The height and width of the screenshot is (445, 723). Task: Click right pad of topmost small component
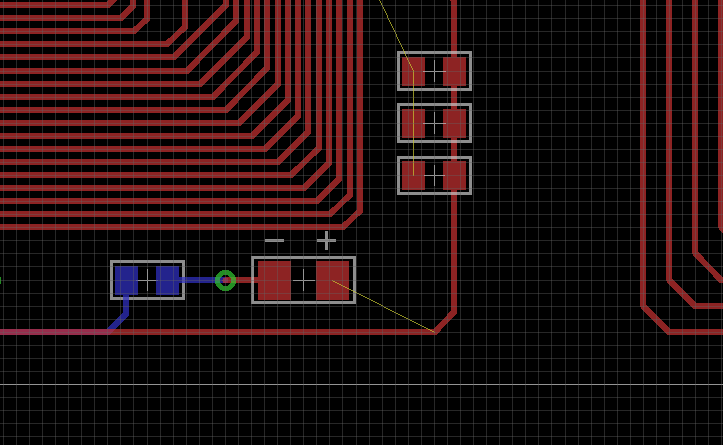[x=455, y=71]
